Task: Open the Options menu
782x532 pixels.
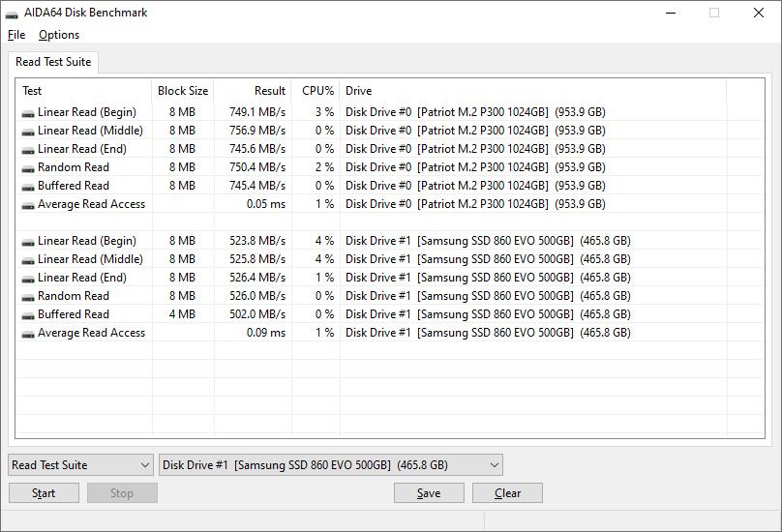Action: pyautogui.click(x=59, y=35)
